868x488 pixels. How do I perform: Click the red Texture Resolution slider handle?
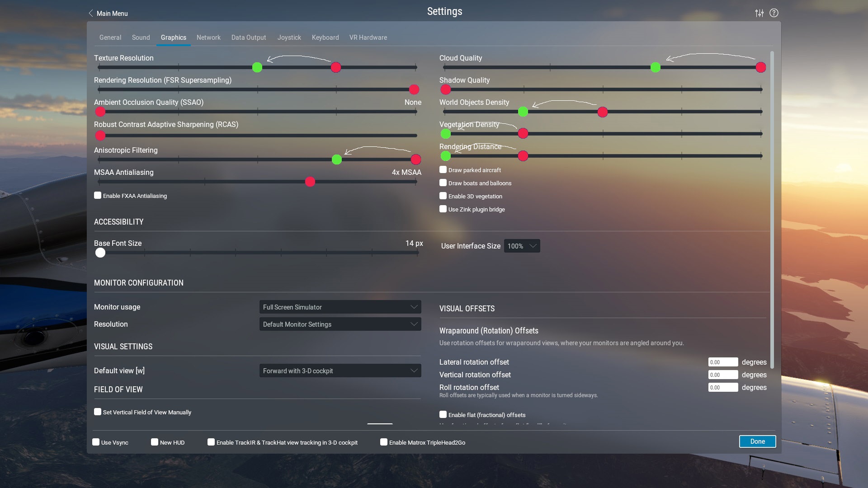[336, 67]
